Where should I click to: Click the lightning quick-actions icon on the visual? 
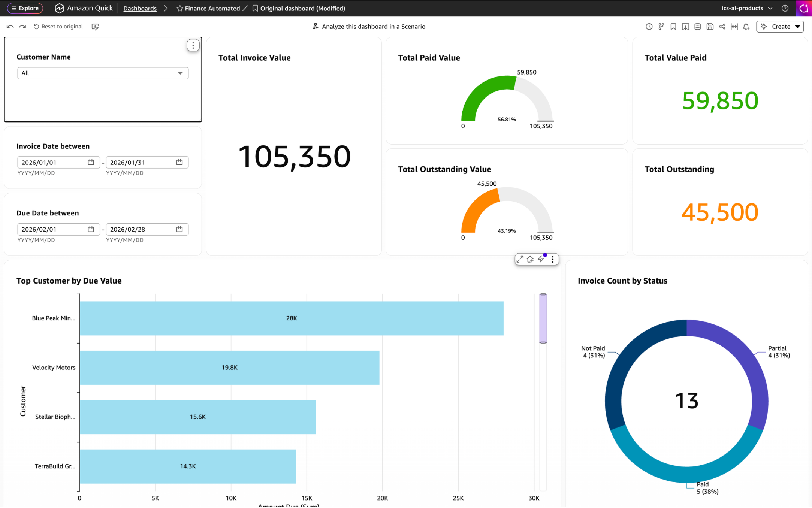[x=541, y=259]
